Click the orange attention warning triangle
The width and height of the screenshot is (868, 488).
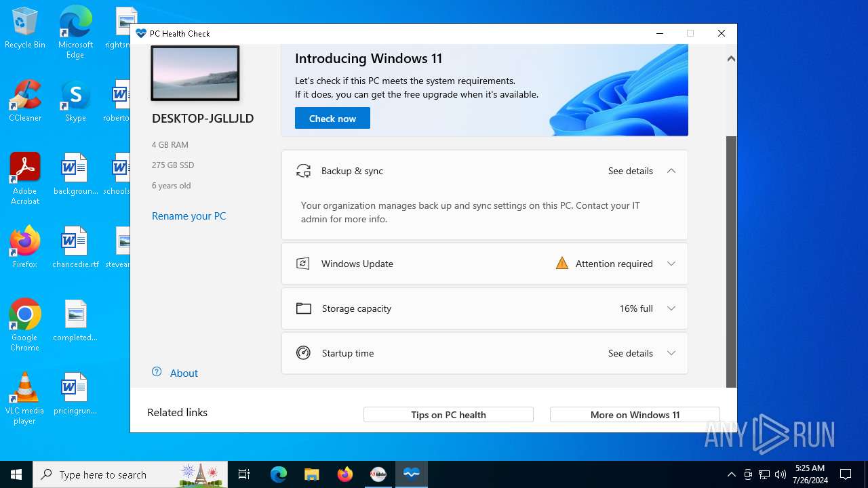pyautogui.click(x=562, y=264)
